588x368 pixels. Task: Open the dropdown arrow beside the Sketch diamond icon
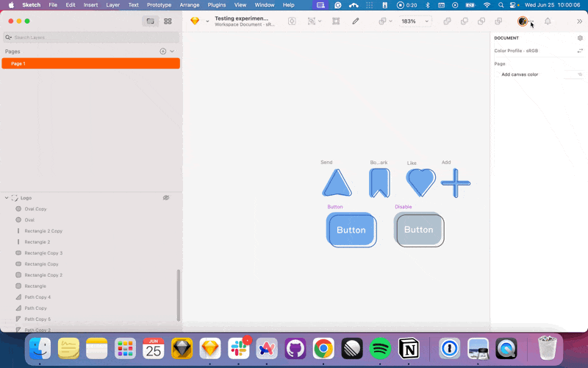[207, 21]
